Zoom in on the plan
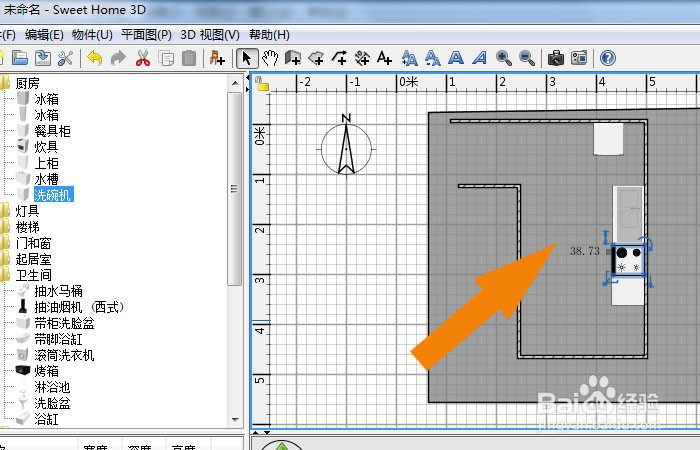The width and height of the screenshot is (700, 450). (504, 58)
